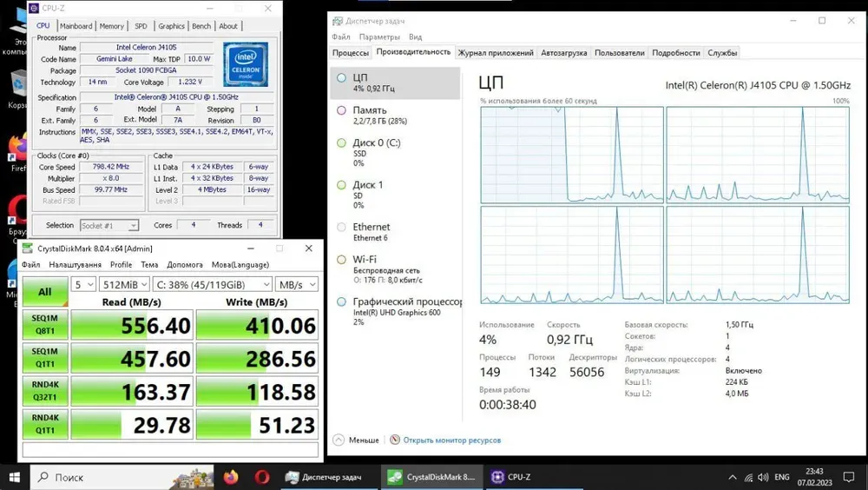The height and width of the screenshot is (490, 868).
Task: Click the Firefox icon in the taskbar
Action: pos(231,477)
